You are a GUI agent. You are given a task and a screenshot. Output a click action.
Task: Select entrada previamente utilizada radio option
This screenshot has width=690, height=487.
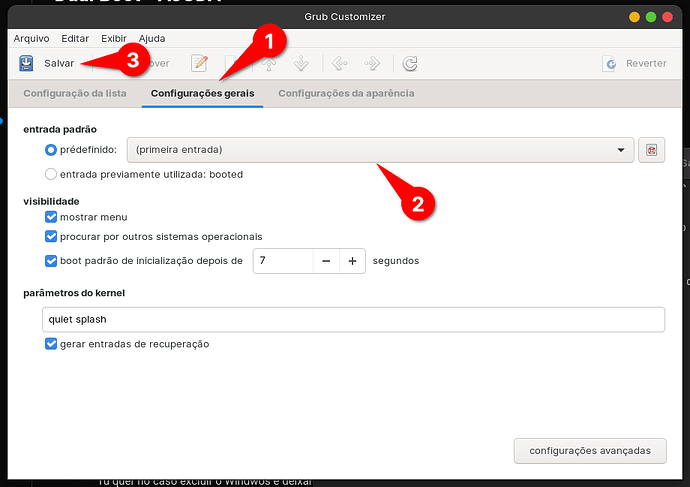51,174
